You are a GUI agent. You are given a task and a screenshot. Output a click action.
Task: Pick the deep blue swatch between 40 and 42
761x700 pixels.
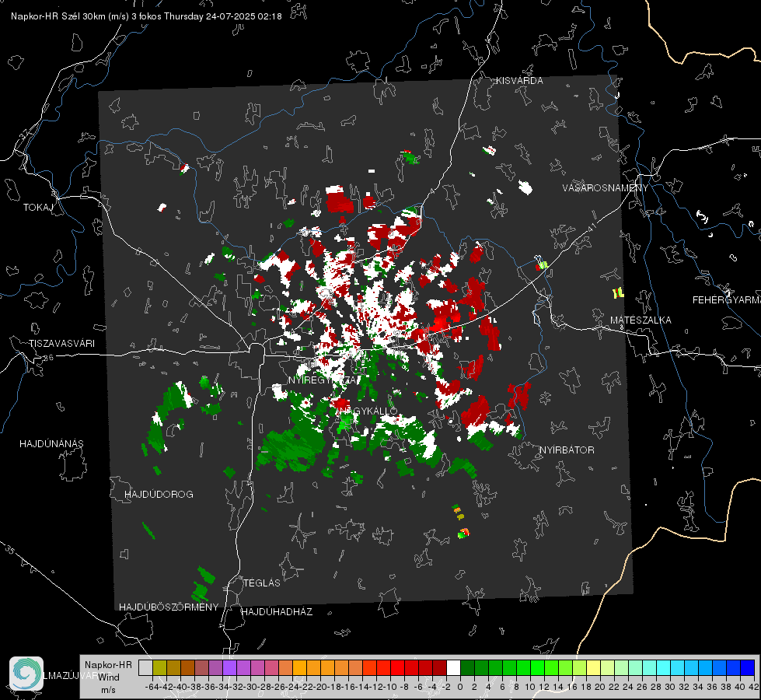[x=748, y=667]
